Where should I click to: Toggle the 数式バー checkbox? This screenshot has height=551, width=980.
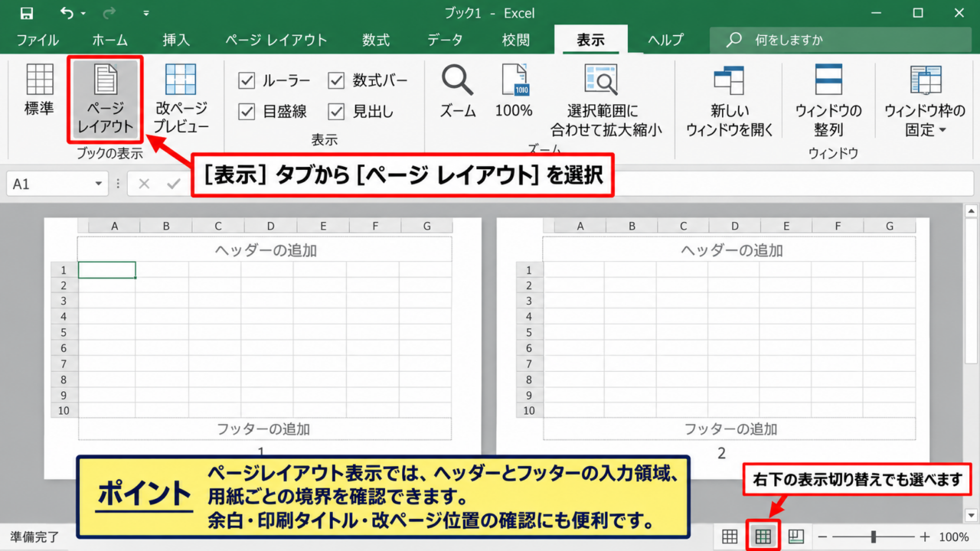[x=336, y=80]
